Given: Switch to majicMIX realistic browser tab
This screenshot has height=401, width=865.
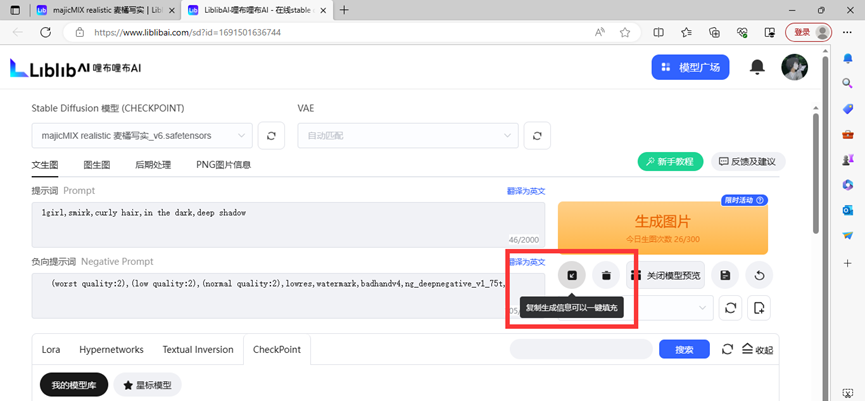Looking at the screenshot, I should [x=107, y=10].
